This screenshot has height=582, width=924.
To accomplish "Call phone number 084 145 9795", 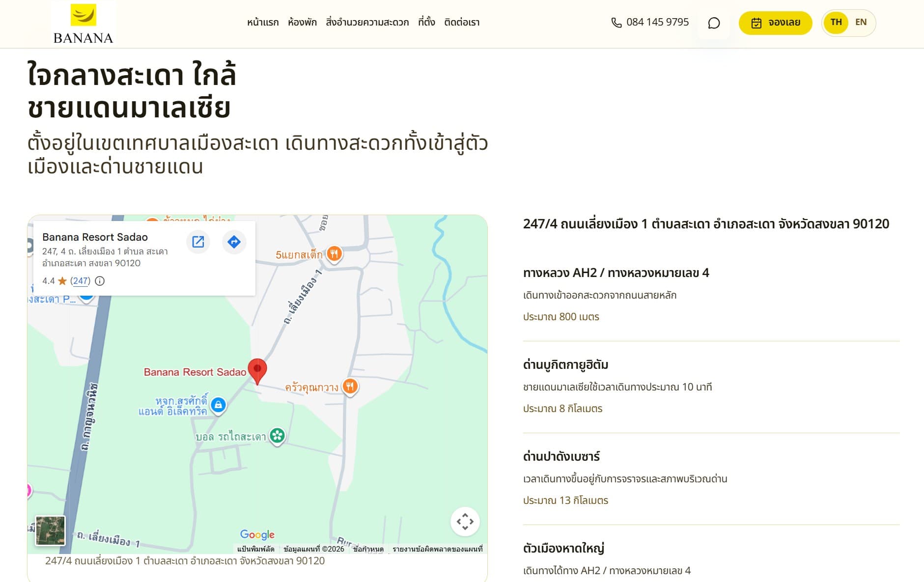I will [657, 22].
